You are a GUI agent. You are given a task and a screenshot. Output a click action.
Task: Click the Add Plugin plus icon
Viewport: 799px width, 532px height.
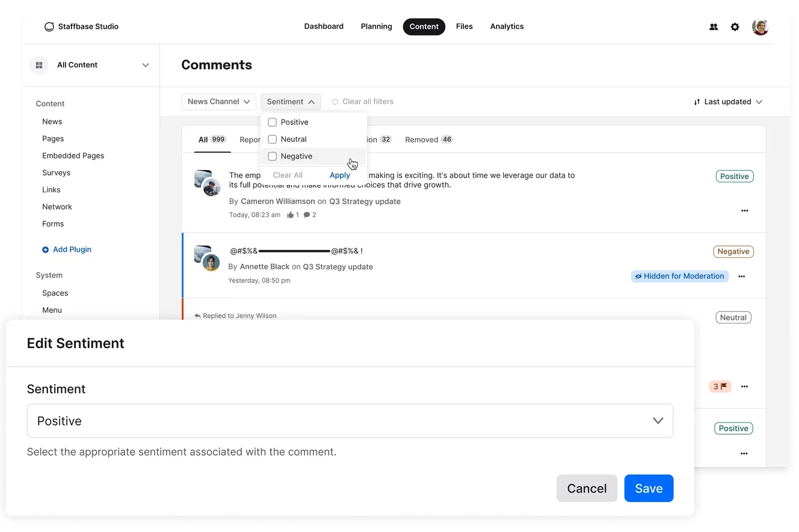point(45,249)
